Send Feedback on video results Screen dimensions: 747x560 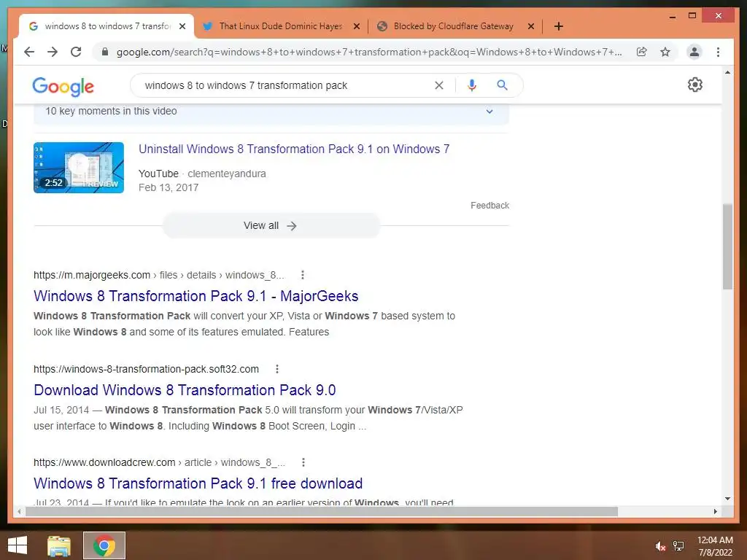click(489, 205)
